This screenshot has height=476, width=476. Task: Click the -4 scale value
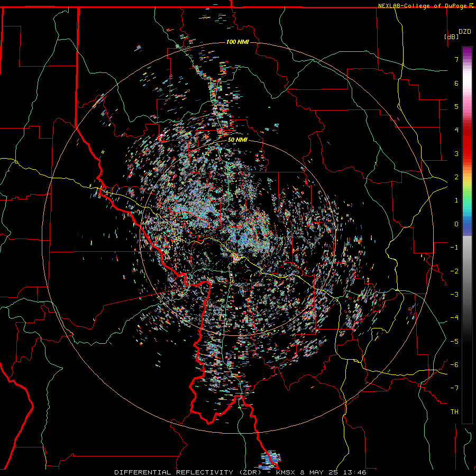454,318
